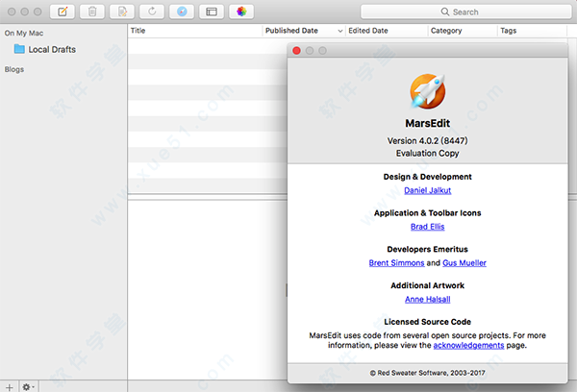The width and height of the screenshot is (577, 392).
Task: Close the MarsEdit About window
Action: point(296,51)
